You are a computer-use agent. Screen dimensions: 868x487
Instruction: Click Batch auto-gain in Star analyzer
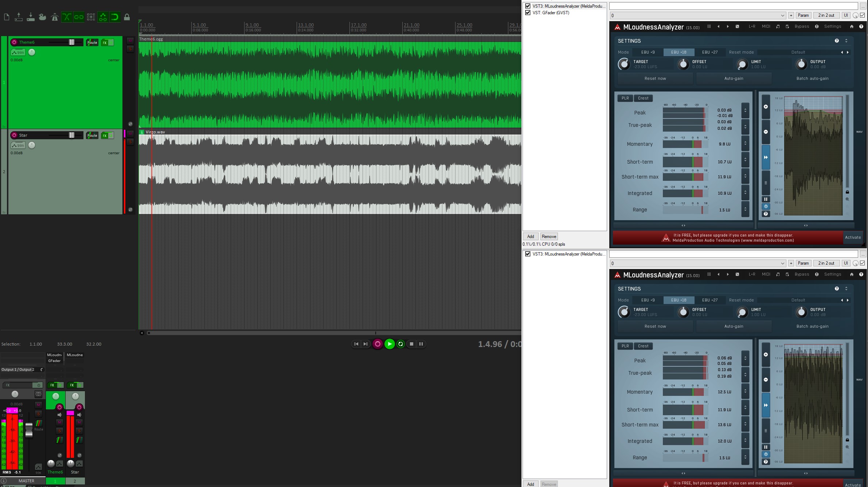click(813, 327)
